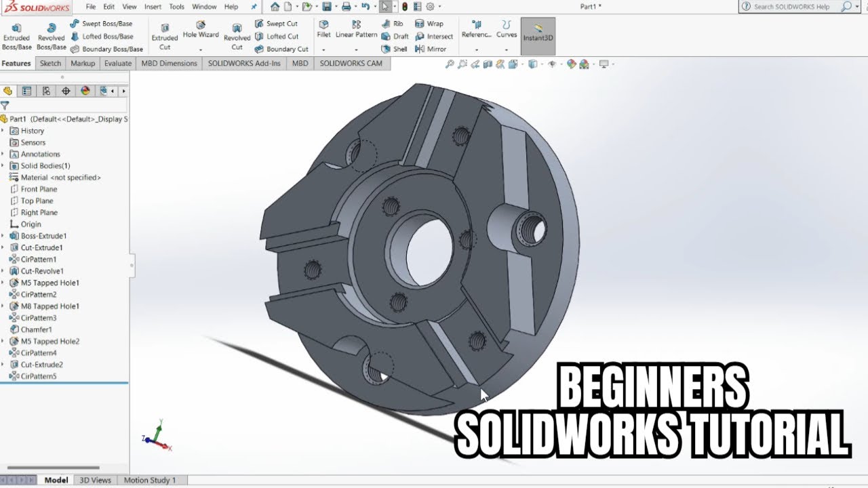Expand the Boss-Extrude1 feature
The width and height of the screenshot is (868, 488).
3,236
